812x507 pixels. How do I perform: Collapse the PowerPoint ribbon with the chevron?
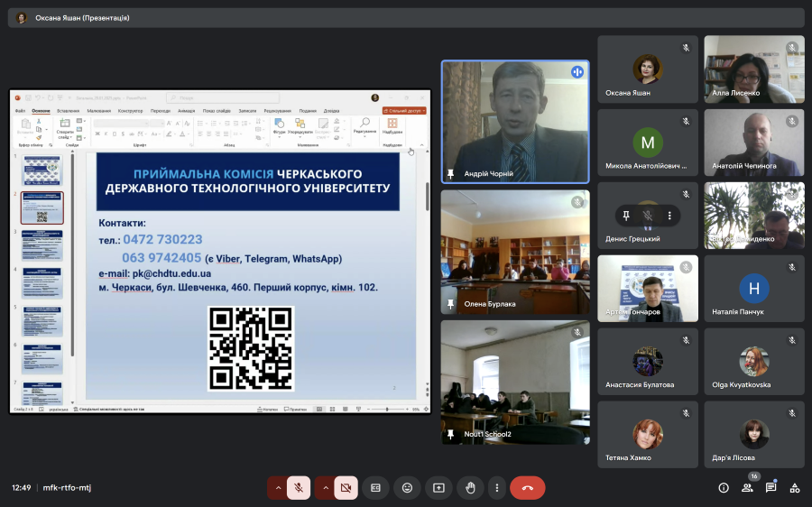pyautogui.click(x=421, y=145)
